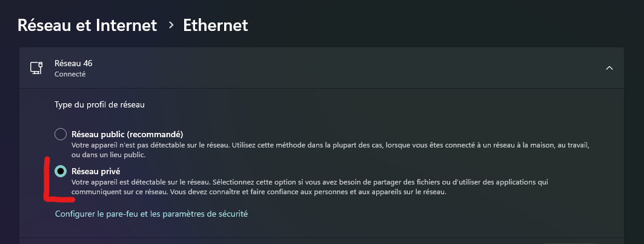
Task: Click the breadcrumb arrow between Réseau et Internet and Ethernet
Action: pos(171,25)
